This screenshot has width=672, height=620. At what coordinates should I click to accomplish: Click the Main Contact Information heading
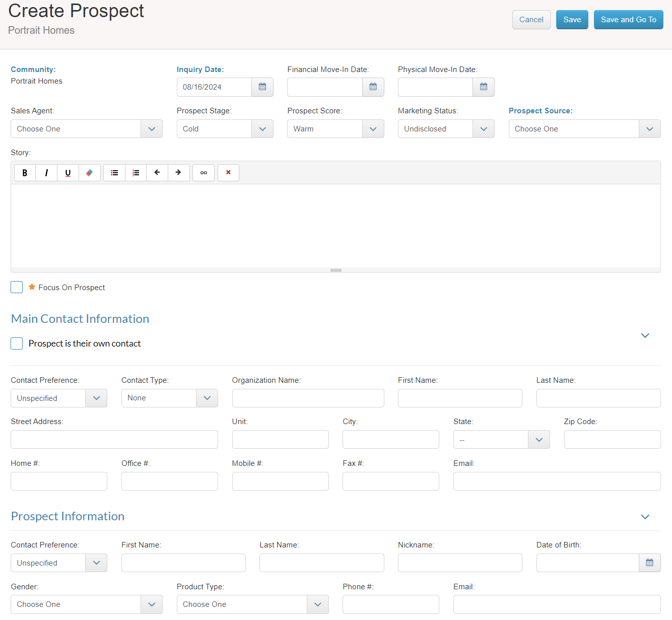[x=80, y=319]
